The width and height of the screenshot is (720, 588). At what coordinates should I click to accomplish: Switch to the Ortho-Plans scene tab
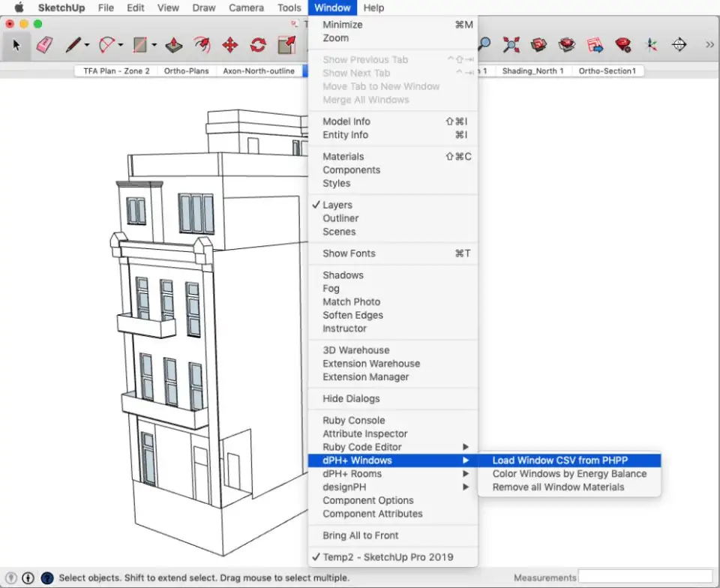186,71
